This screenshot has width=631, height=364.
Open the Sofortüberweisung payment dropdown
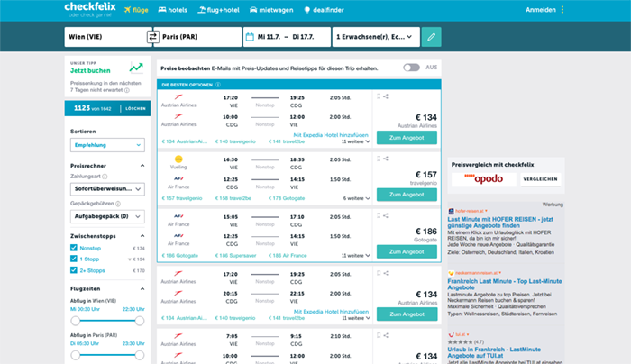(107, 189)
